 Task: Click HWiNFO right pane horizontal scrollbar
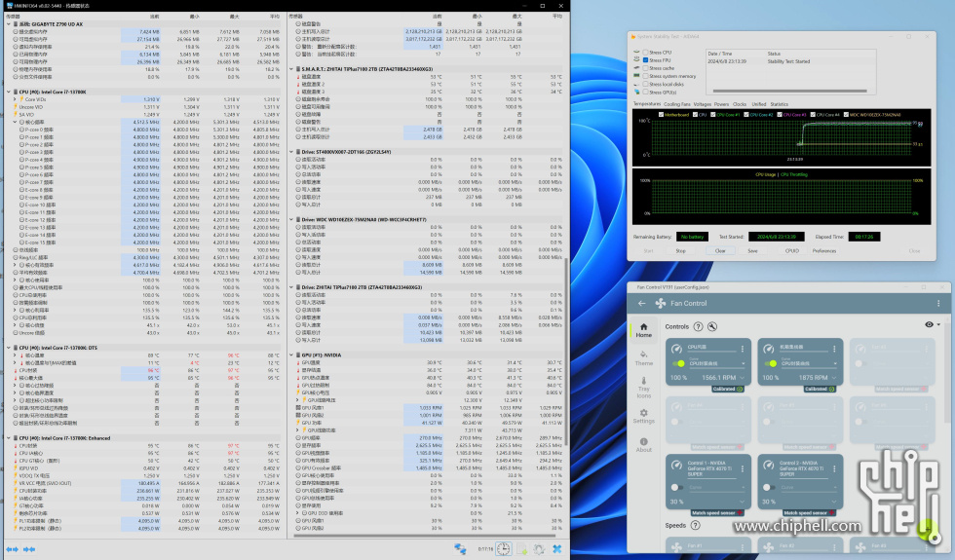click(427, 537)
